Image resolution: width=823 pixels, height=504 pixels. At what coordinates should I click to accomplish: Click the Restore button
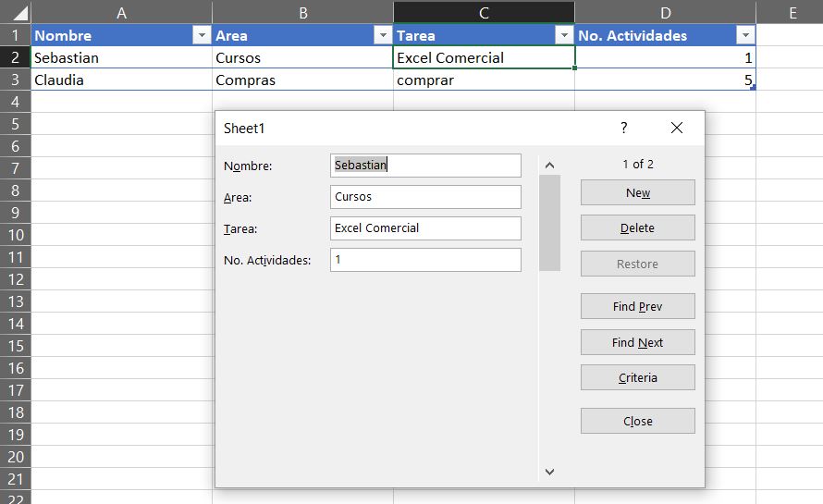[x=638, y=264]
